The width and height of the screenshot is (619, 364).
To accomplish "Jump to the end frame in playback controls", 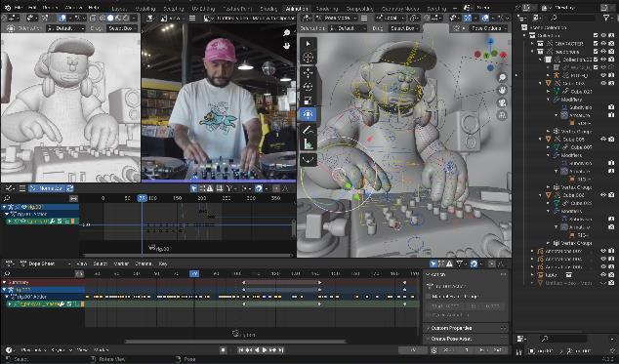I will (x=281, y=350).
